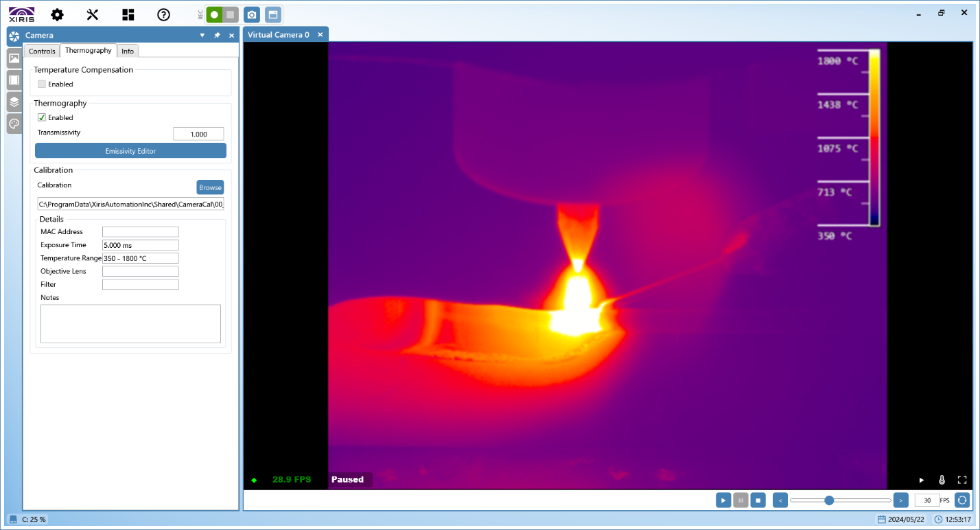Click the date 2024/05/22 in status bar

(x=905, y=519)
